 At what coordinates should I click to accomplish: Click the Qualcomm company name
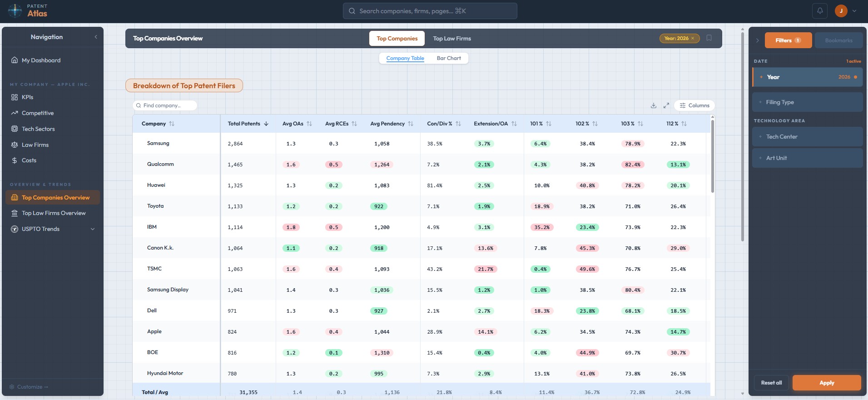[x=160, y=164]
